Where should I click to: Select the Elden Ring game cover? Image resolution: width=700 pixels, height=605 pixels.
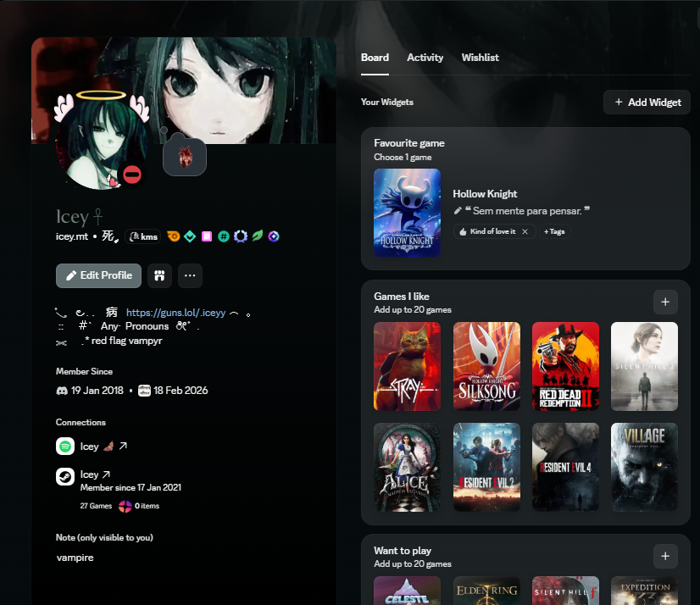(x=486, y=591)
